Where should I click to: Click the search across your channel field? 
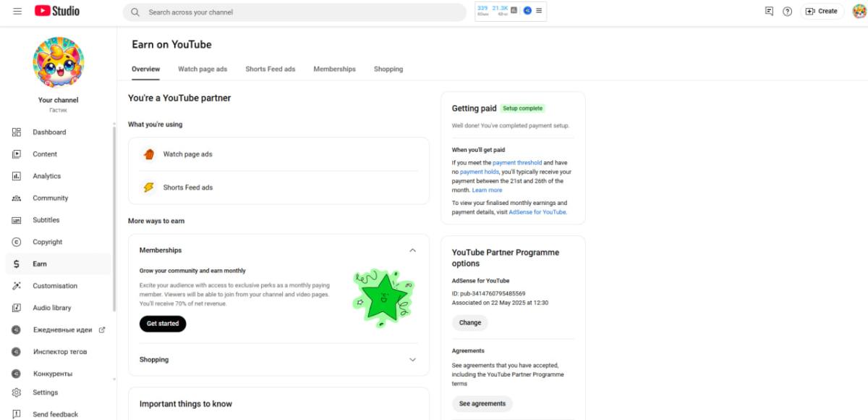[294, 12]
